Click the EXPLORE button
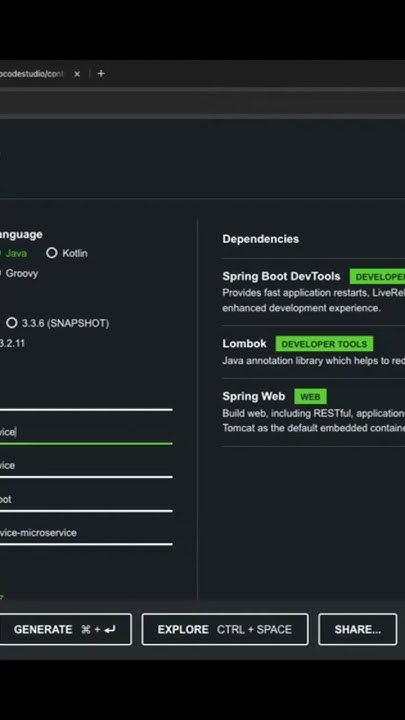The image size is (405, 720). (225, 629)
